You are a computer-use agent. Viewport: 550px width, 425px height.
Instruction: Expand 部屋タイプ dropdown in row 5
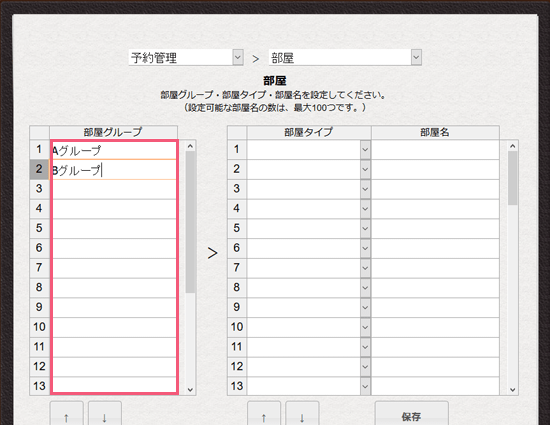tap(365, 229)
